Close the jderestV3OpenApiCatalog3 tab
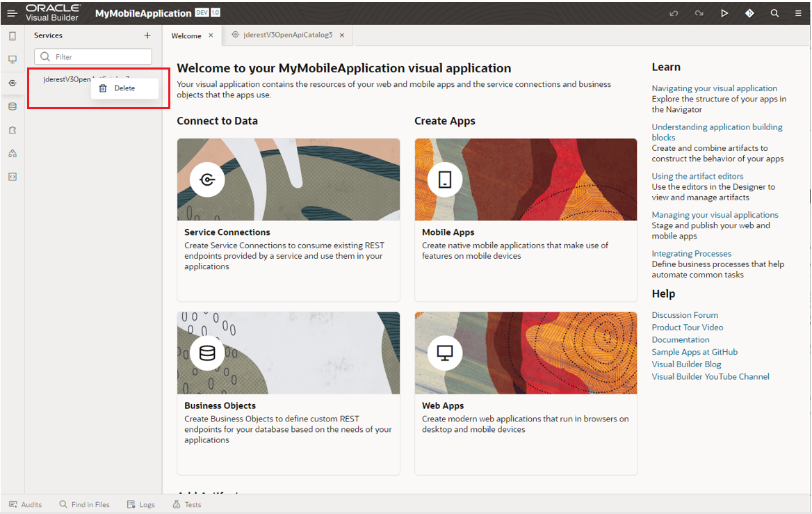 (x=342, y=35)
